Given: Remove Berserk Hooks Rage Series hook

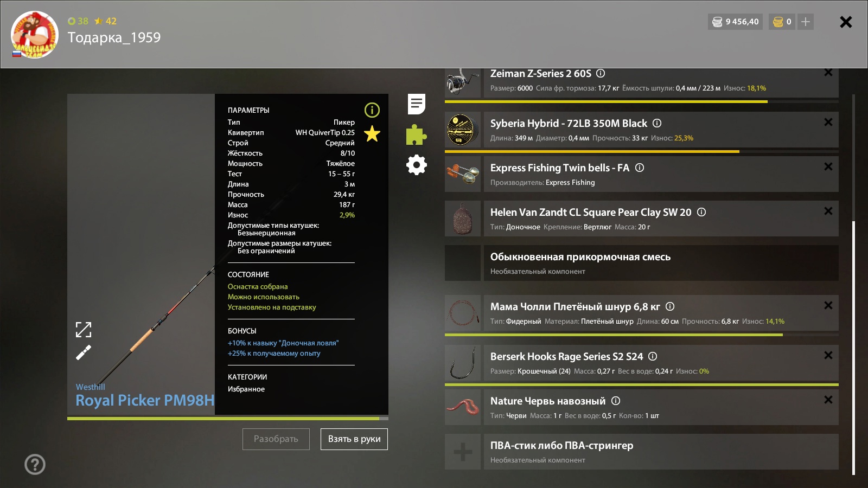Looking at the screenshot, I should coord(828,355).
